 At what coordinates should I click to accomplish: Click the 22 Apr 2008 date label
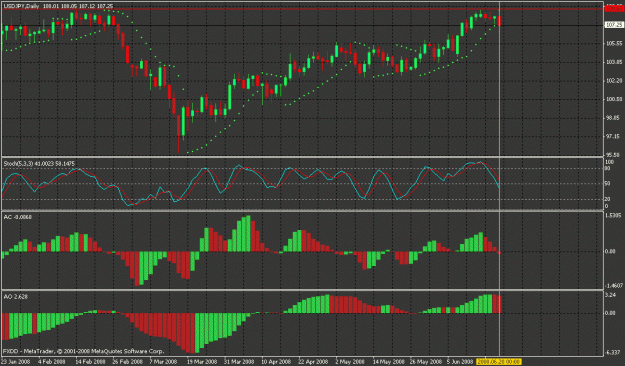[x=313, y=362]
